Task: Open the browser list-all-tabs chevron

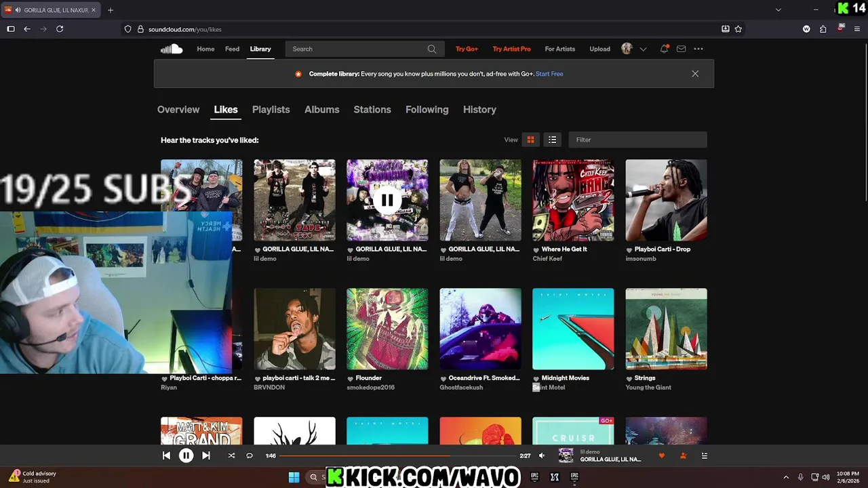Action: point(778,10)
